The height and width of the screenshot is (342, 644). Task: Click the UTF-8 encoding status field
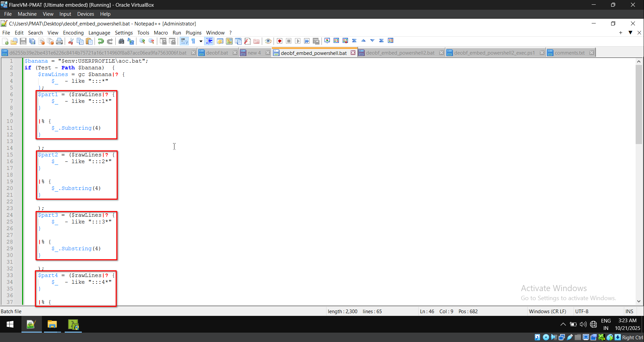[582, 311]
